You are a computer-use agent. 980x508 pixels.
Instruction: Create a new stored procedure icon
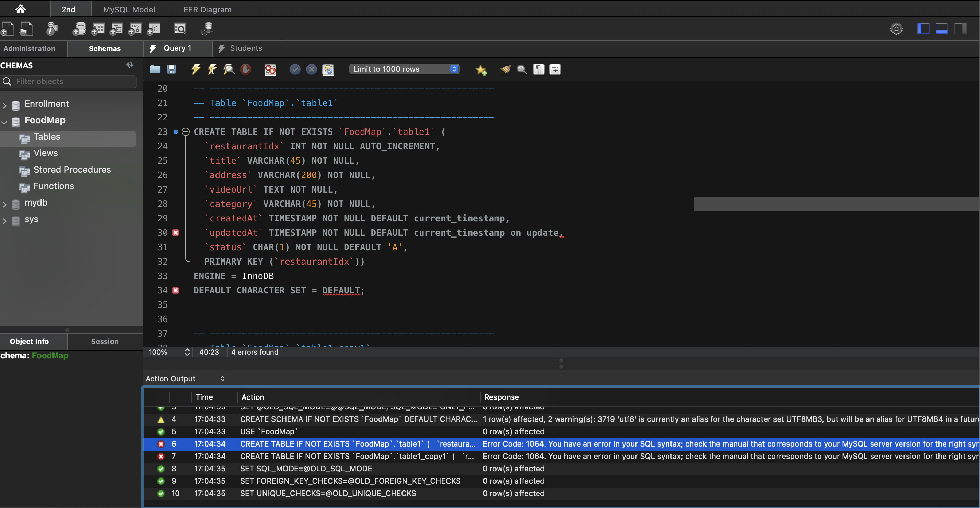coord(135,28)
